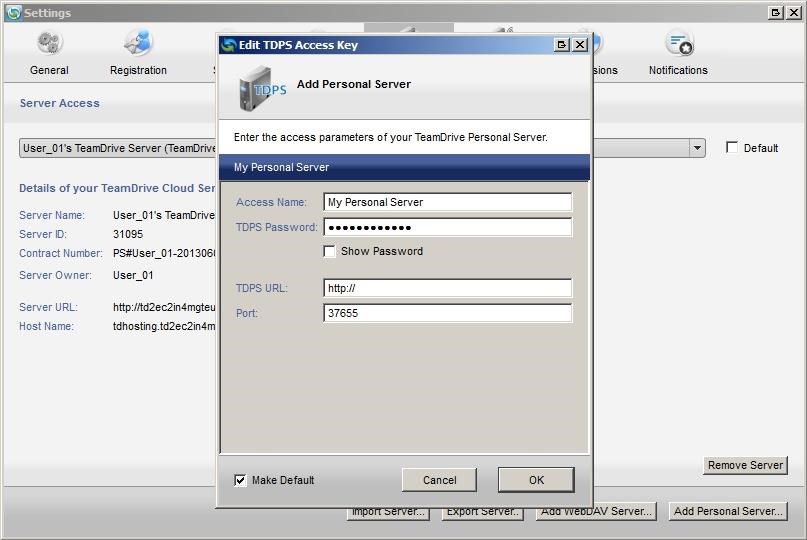The height and width of the screenshot is (540, 807).
Task: Click the Server Owner value User_01
Action: [133, 275]
